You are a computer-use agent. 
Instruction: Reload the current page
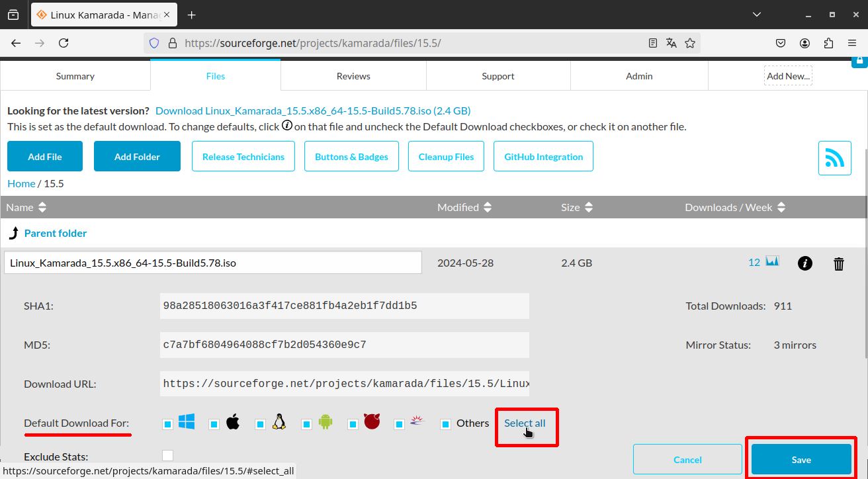(x=64, y=43)
